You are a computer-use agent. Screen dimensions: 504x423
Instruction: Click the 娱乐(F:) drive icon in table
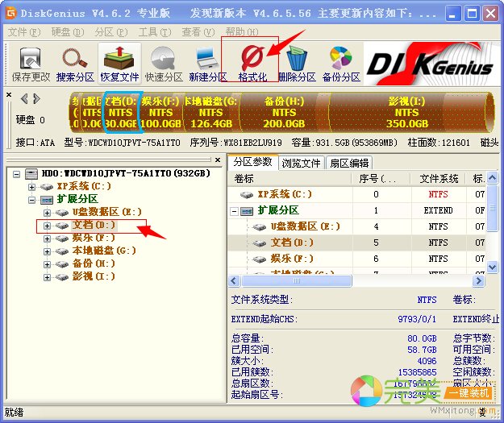(259, 259)
